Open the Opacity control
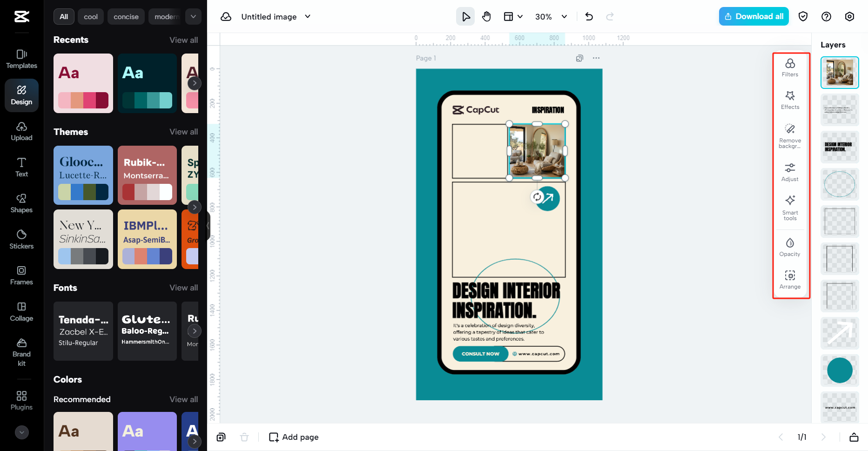This screenshot has width=868, height=451. [x=790, y=247]
